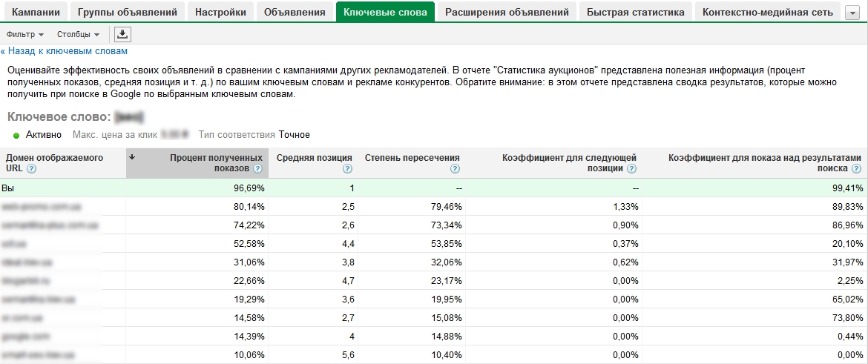Click green Активно status dot
Screen dimensions: 868x364
click(x=16, y=135)
